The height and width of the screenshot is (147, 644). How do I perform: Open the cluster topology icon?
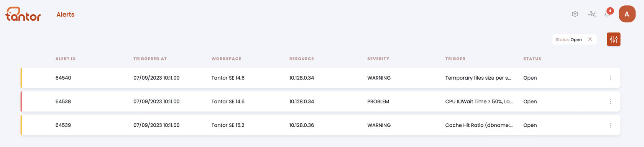(592, 14)
